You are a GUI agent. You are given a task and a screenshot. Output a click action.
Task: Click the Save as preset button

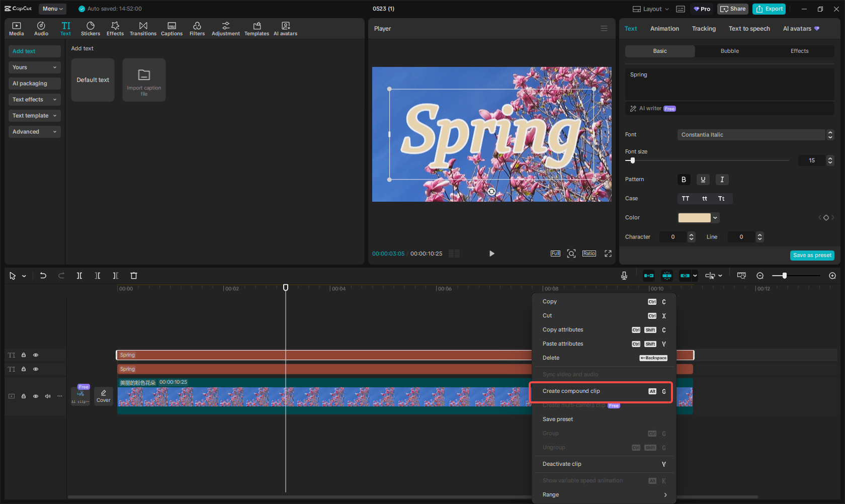(812, 256)
